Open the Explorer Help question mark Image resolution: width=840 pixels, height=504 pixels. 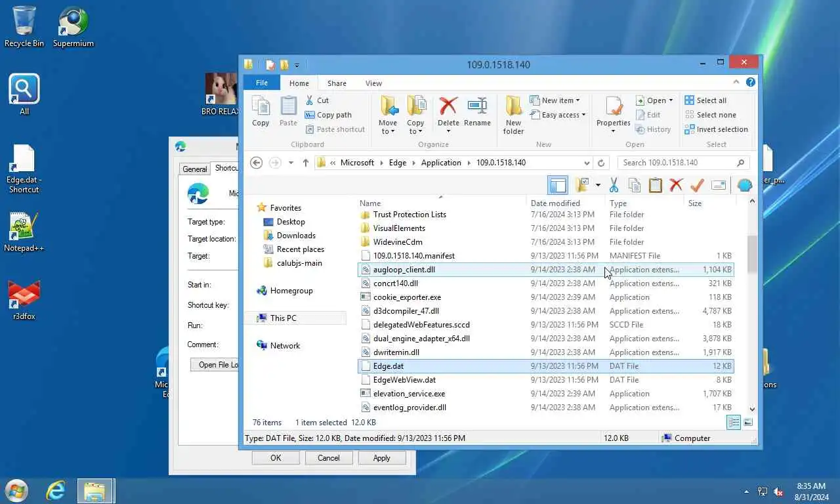pos(751,83)
